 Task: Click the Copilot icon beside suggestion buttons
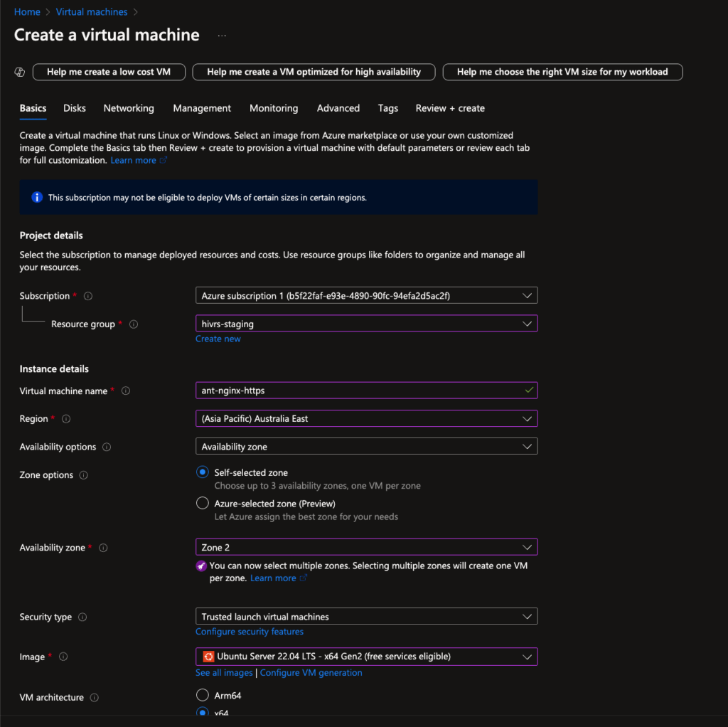pyautogui.click(x=19, y=72)
